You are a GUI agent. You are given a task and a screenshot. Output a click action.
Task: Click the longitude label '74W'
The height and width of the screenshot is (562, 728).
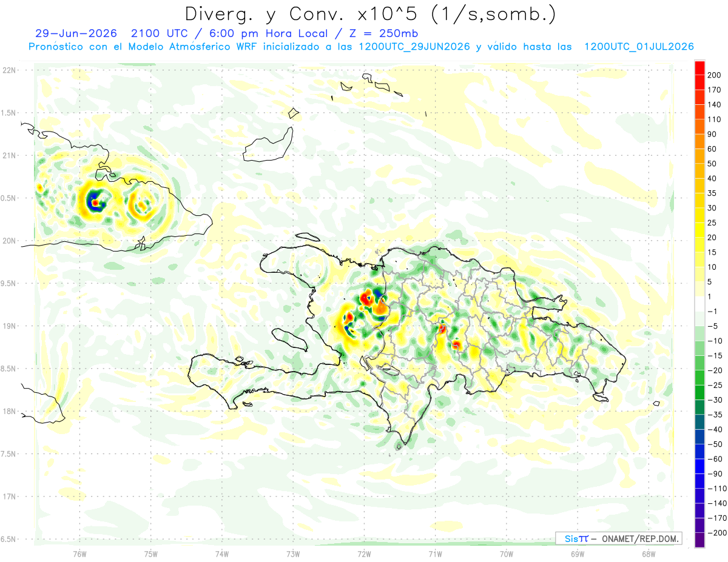(221, 555)
